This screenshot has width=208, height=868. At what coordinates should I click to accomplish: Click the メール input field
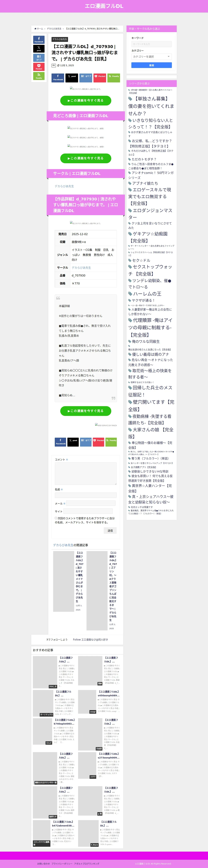pyautogui.click(x=91, y=503)
